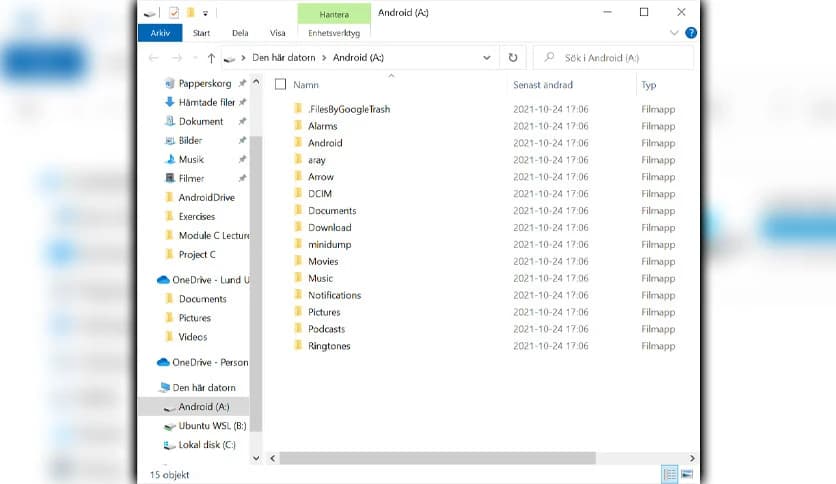Select the Pictures folder icon in file list
This screenshot has height=484, width=836.
(298, 312)
